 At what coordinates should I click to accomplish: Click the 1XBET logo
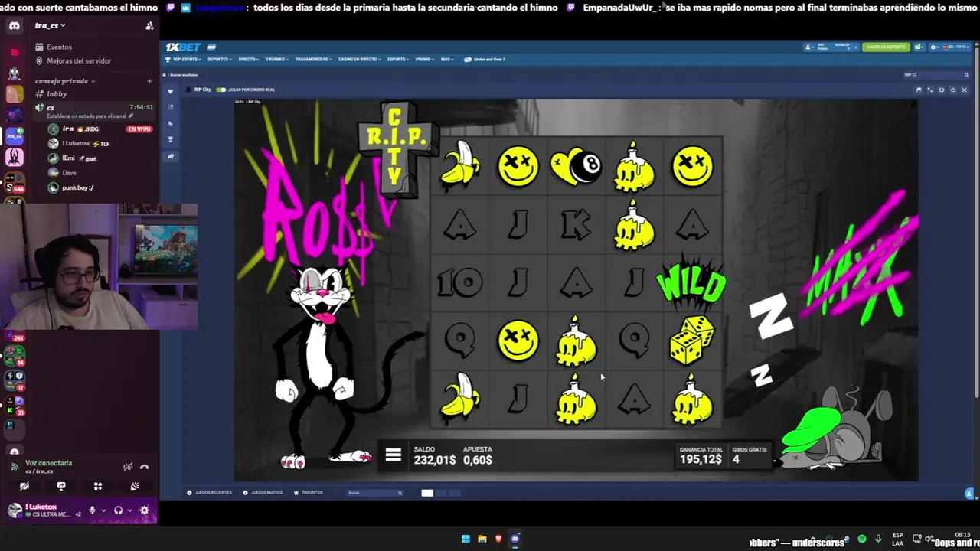(x=184, y=47)
